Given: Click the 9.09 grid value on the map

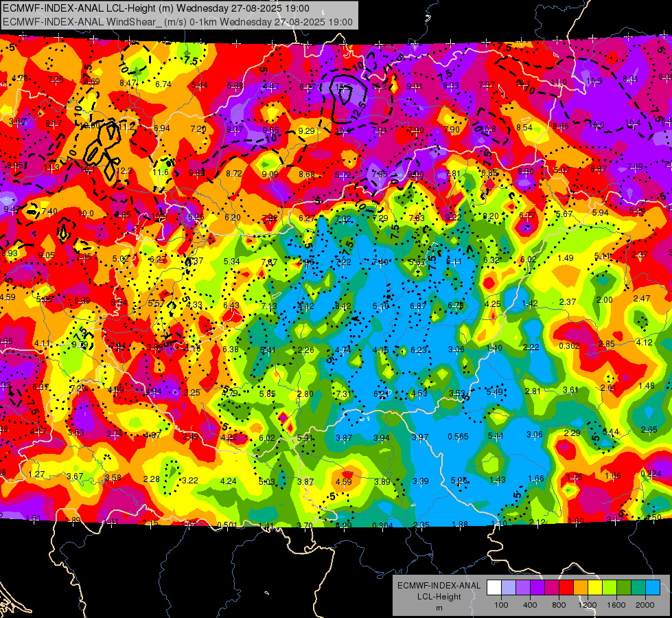Looking at the screenshot, I should [270, 174].
